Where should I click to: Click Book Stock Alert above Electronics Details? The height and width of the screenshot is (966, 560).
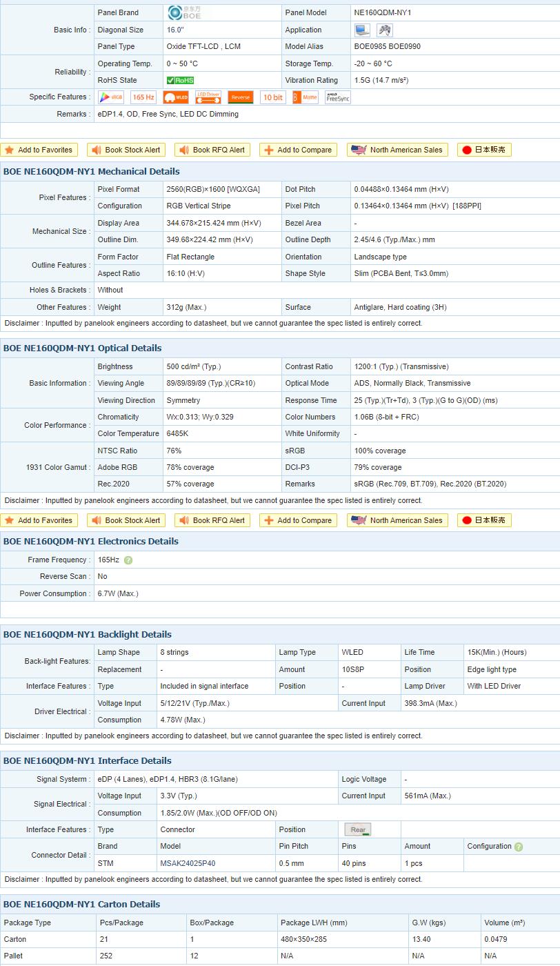126,520
